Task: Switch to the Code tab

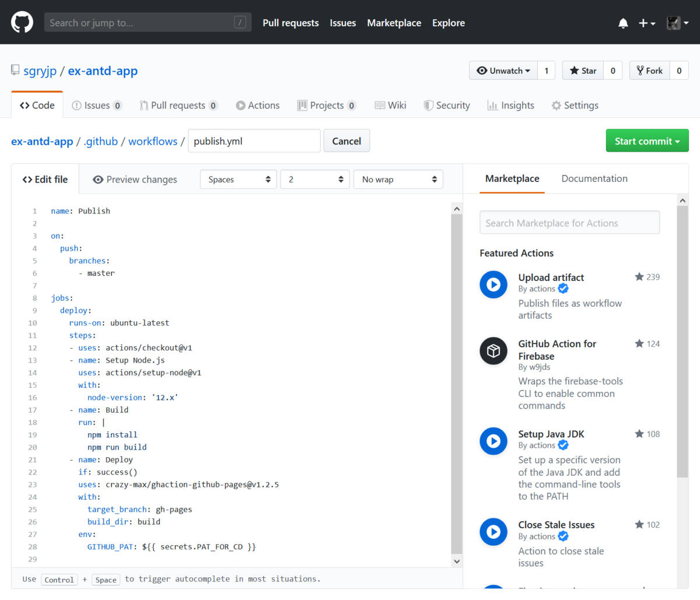Action: 37,106
